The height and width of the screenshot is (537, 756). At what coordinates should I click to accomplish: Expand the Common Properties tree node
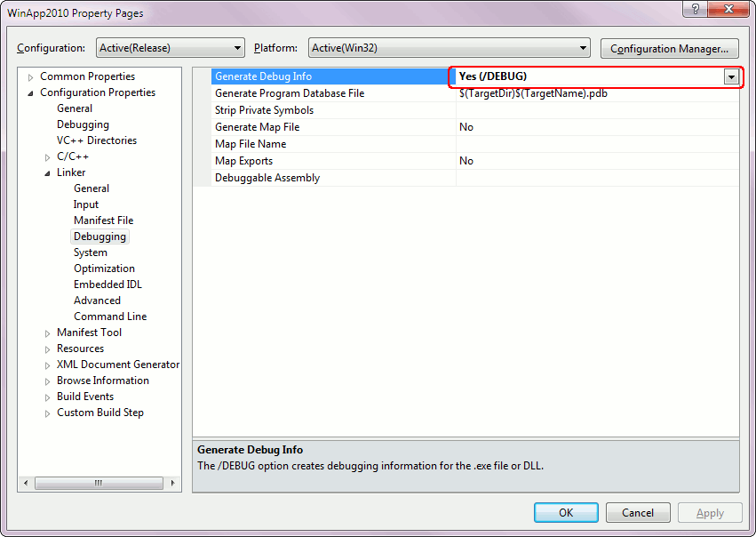click(x=29, y=76)
